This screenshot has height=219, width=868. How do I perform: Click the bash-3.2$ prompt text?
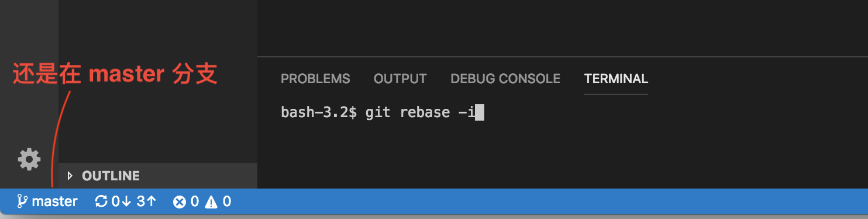pos(319,112)
